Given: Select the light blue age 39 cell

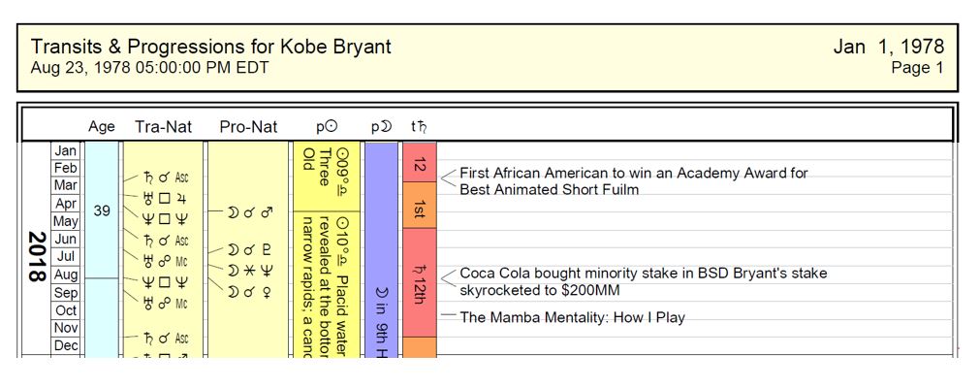Looking at the screenshot, I should [102, 210].
